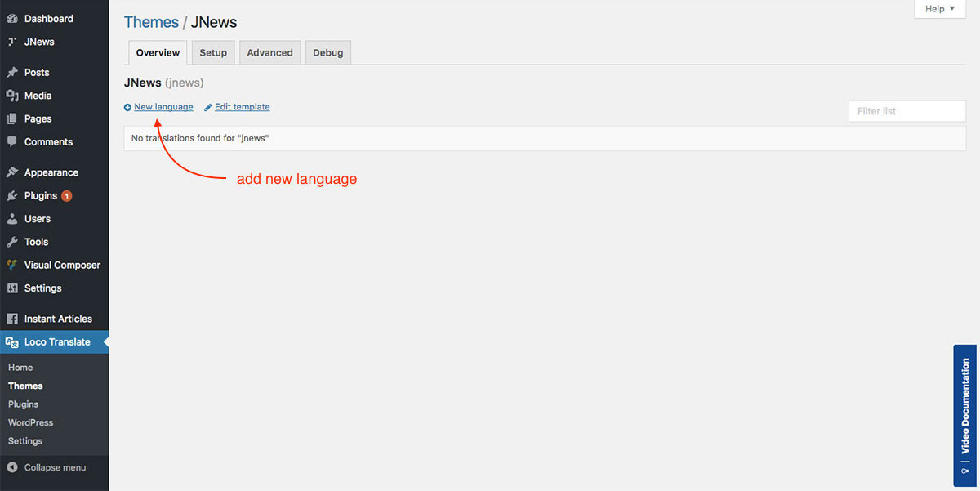Click the Plugins plug icon
The image size is (980, 491).
point(12,196)
